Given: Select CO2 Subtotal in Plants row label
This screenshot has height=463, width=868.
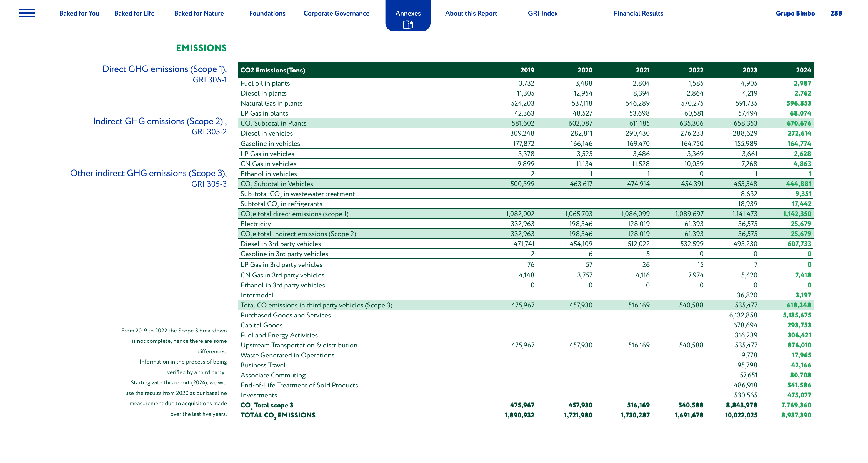Looking at the screenshot, I should click(273, 123).
